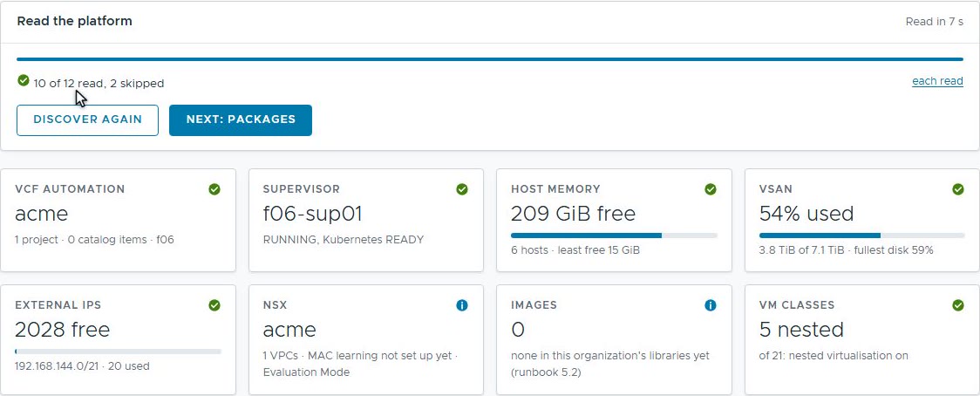The image size is (980, 396).
Task: Click '1 project · 0 catalog items · f06' text
Action: pos(94,240)
